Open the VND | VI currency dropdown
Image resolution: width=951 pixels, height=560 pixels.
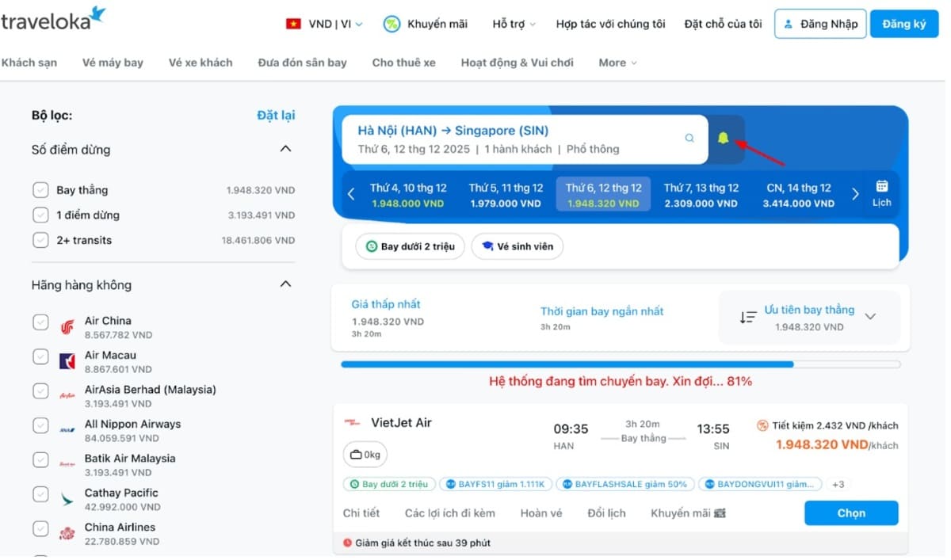(324, 24)
